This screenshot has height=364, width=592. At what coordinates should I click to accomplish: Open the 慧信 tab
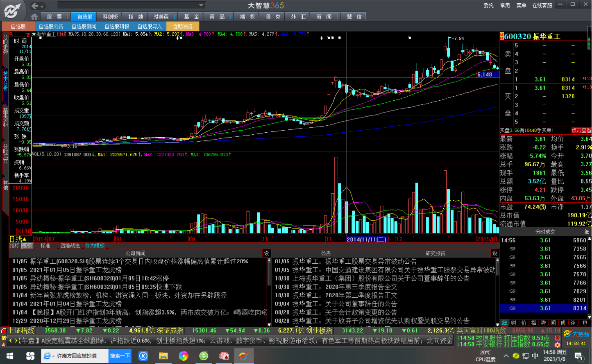(354, 17)
